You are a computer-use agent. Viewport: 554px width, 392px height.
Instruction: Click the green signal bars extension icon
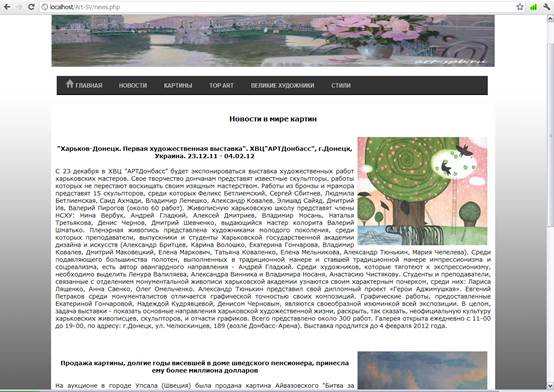pos(533,7)
